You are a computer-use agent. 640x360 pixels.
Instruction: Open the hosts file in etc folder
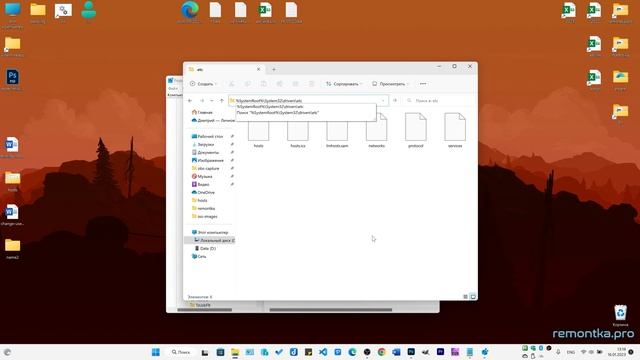pos(258,131)
